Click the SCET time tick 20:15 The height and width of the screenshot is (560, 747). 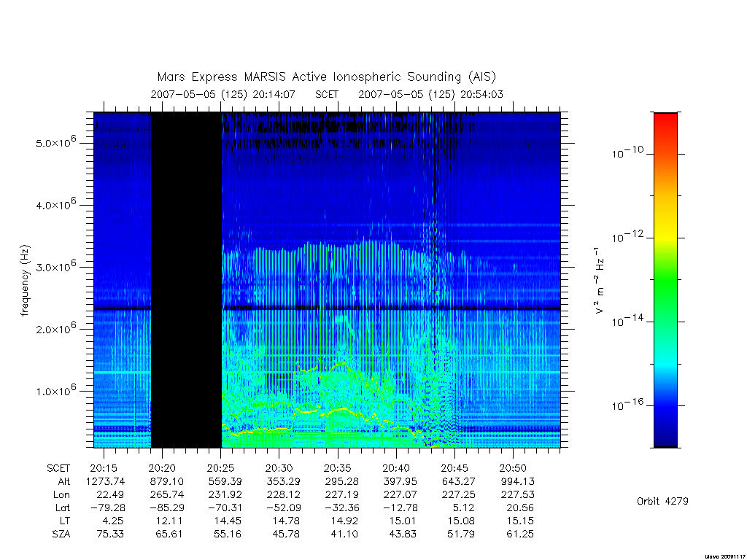point(104,468)
